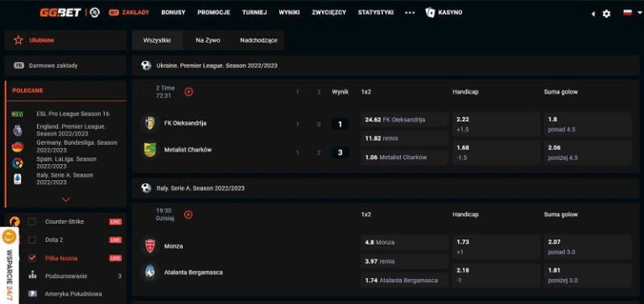Click the FK Oleksandrija team crest
644x304 pixels.
[x=150, y=122]
